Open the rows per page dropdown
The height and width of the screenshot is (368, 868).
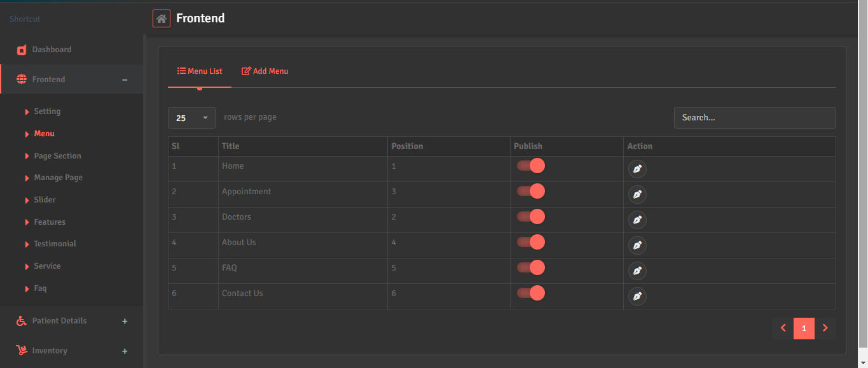191,118
